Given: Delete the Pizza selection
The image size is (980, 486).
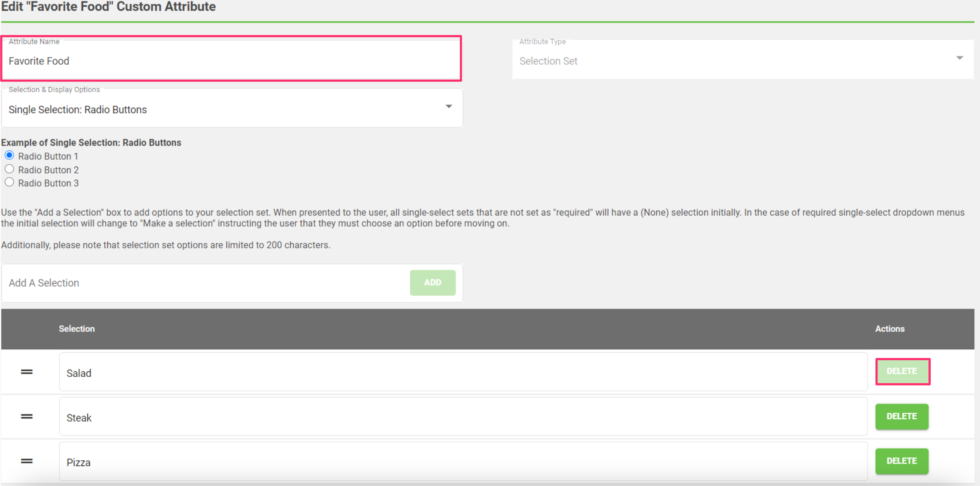Looking at the screenshot, I should coord(902,461).
